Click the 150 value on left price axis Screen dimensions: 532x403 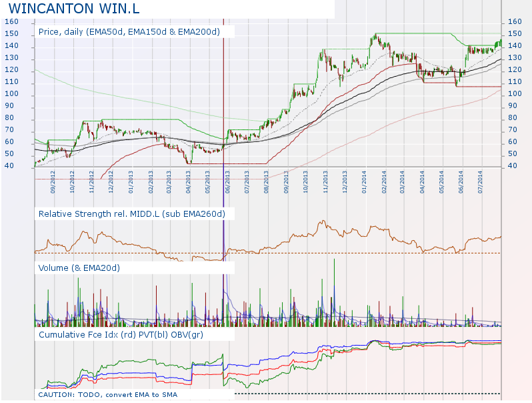pyautogui.click(x=11, y=33)
